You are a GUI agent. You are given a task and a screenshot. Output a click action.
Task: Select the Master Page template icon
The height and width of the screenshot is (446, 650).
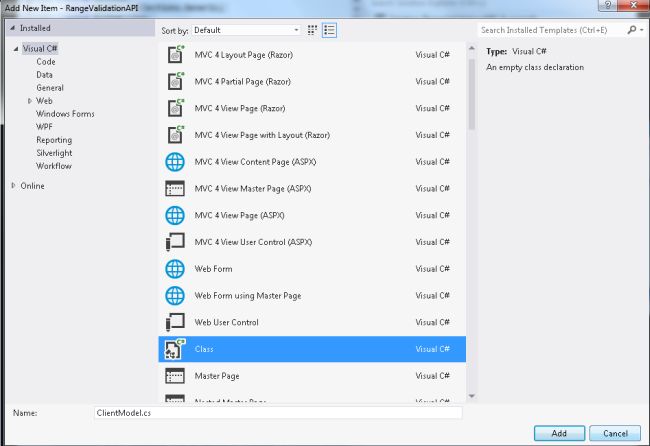point(175,376)
